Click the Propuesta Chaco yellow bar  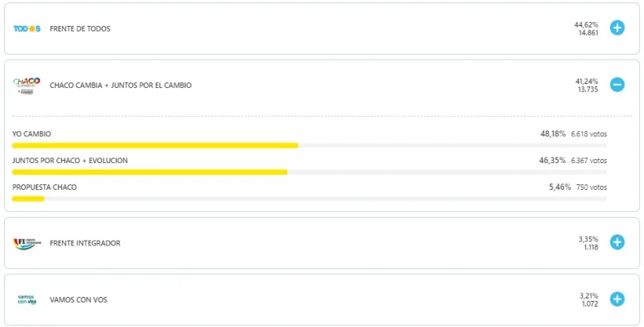pos(28,199)
